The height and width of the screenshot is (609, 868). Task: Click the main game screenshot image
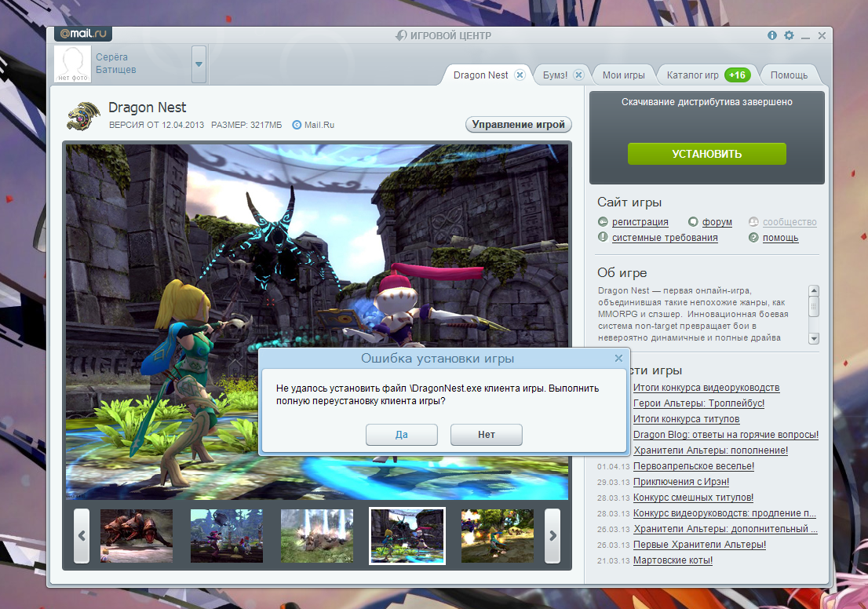[x=316, y=321]
